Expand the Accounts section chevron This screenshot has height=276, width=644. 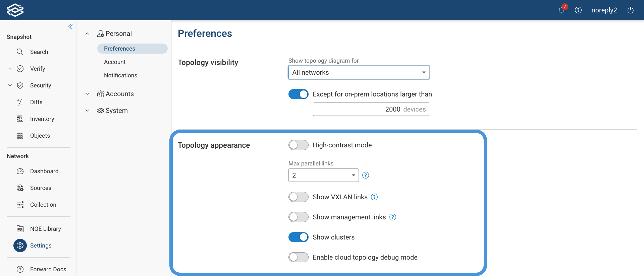coord(87,94)
